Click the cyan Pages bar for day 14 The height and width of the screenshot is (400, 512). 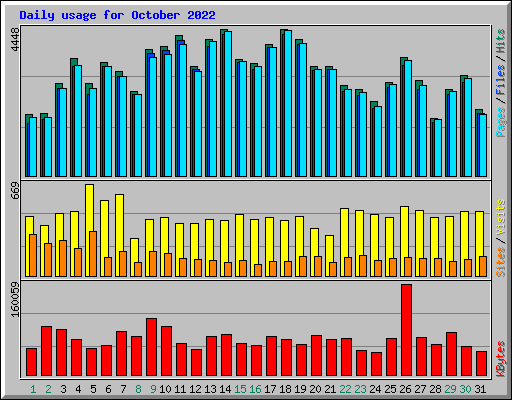pyautogui.click(x=228, y=104)
